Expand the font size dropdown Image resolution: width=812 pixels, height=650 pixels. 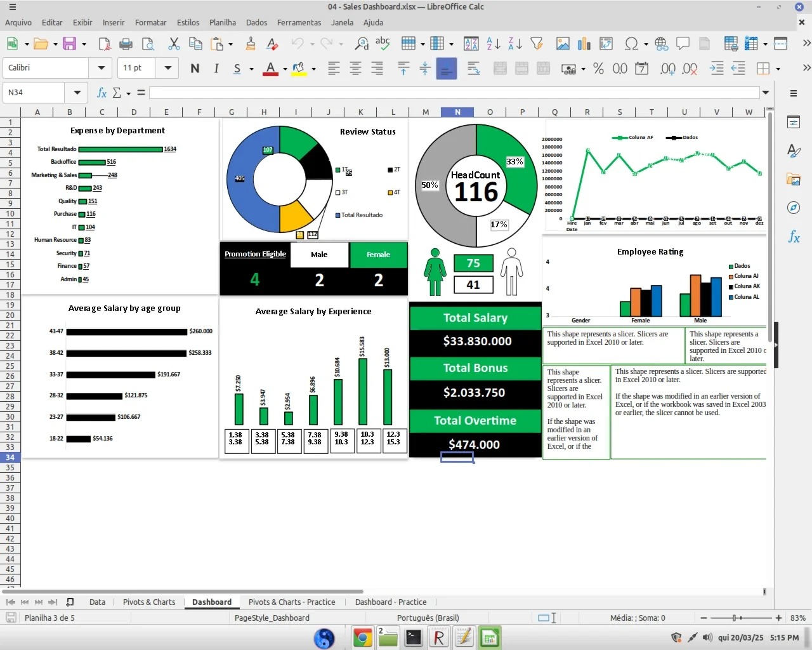(x=167, y=68)
